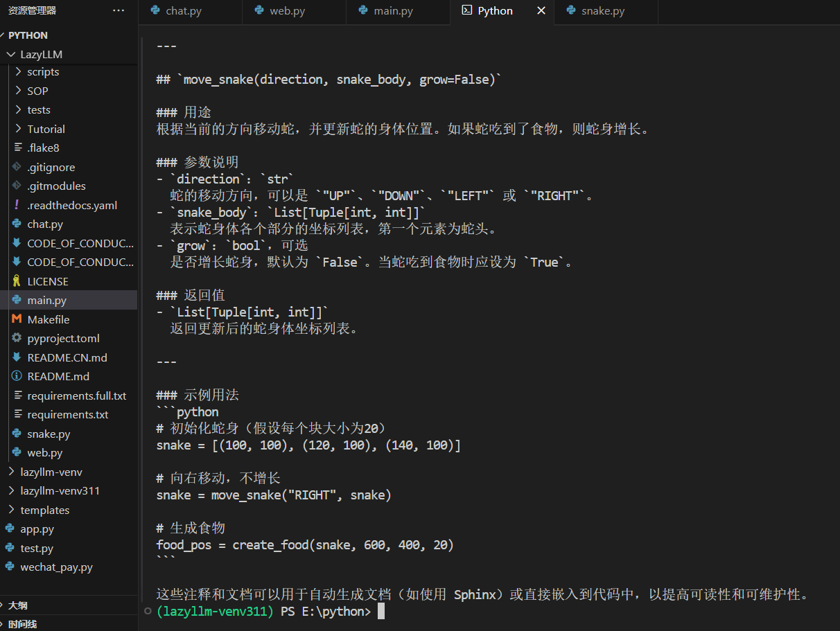840x631 pixels.
Task: Click the terminal icon on the Python tab
Action: point(466,10)
